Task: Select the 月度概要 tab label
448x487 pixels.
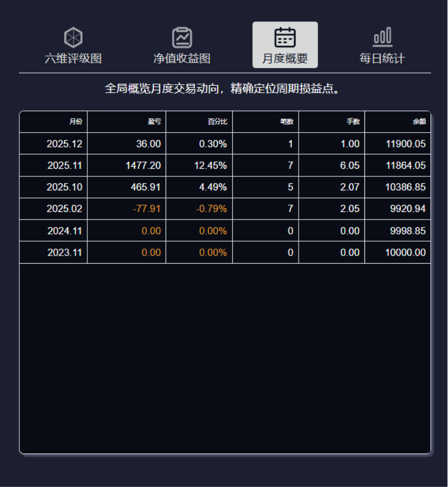Action: coord(285,59)
